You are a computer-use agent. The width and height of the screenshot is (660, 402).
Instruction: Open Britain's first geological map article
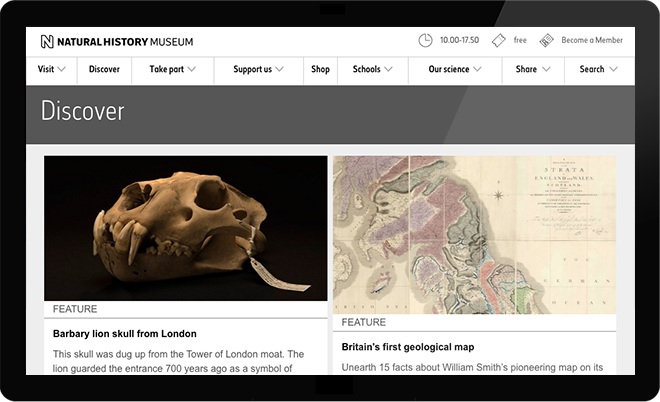pyautogui.click(x=408, y=347)
